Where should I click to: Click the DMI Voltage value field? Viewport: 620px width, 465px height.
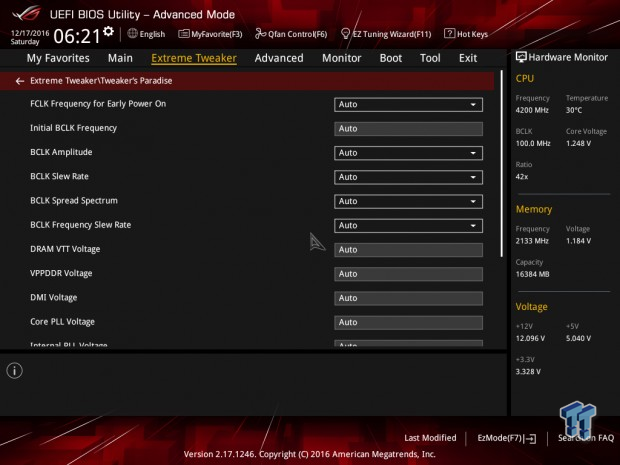(x=408, y=299)
